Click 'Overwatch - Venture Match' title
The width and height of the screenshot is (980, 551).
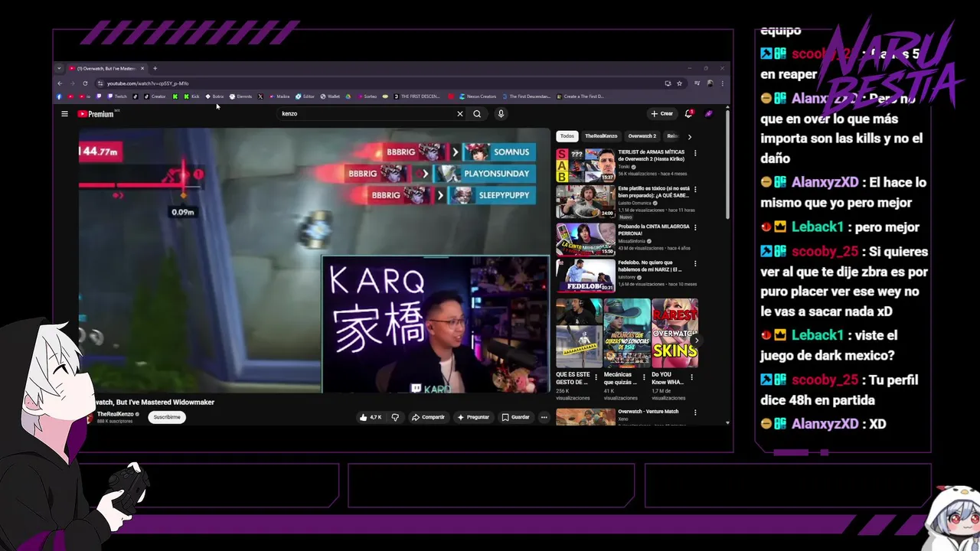tap(648, 412)
